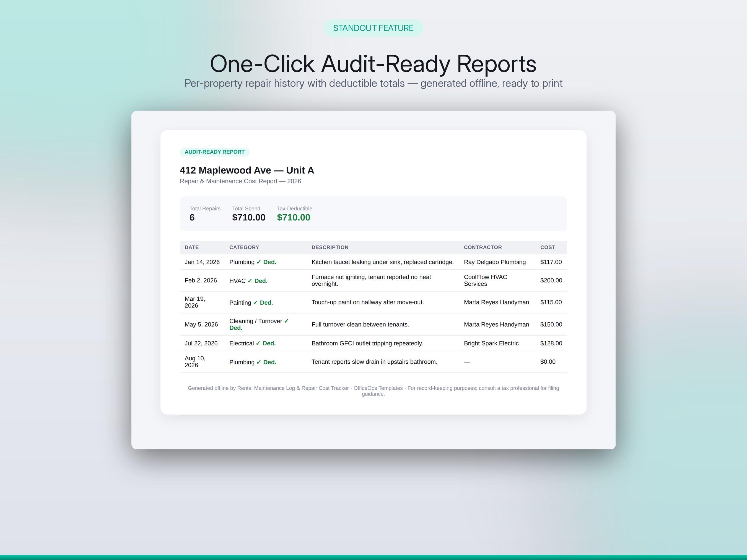Click the Bathroom GFCI outlet description
The width and height of the screenshot is (747, 560).
pos(367,343)
